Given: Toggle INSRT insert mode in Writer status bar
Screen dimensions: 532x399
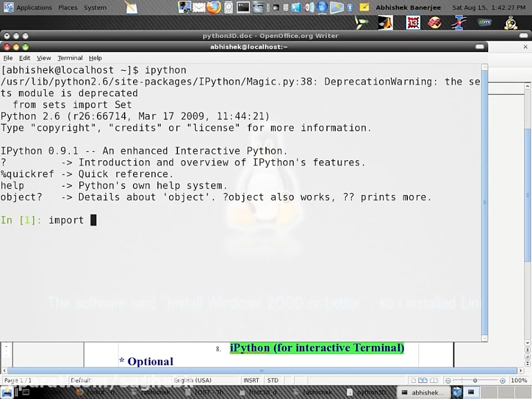Looking at the screenshot, I should point(251,380).
